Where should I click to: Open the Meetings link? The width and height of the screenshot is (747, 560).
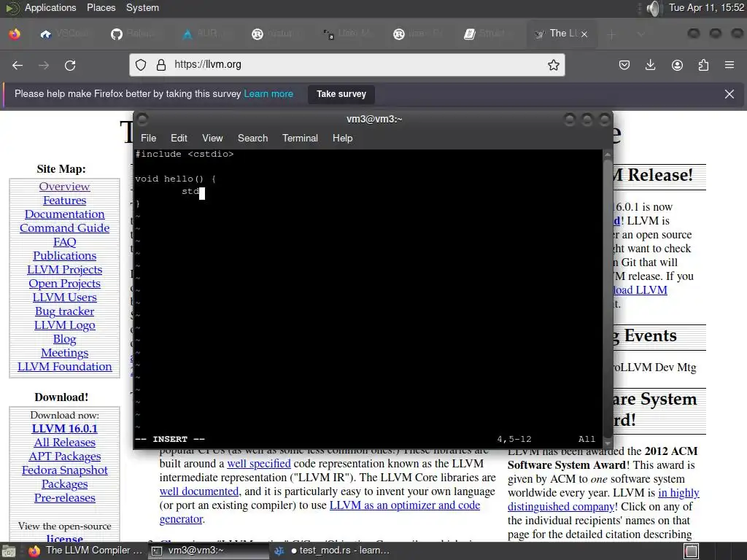tap(64, 353)
